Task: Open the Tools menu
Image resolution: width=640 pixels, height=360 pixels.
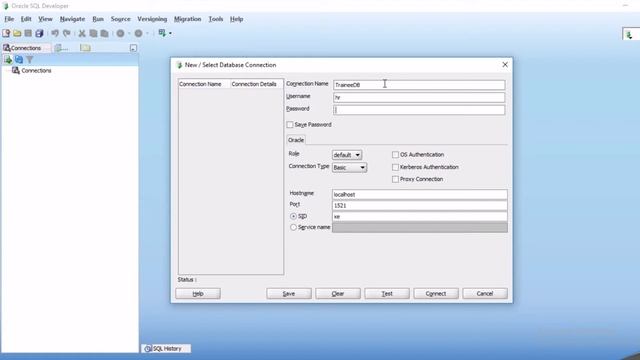Action: click(216, 19)
